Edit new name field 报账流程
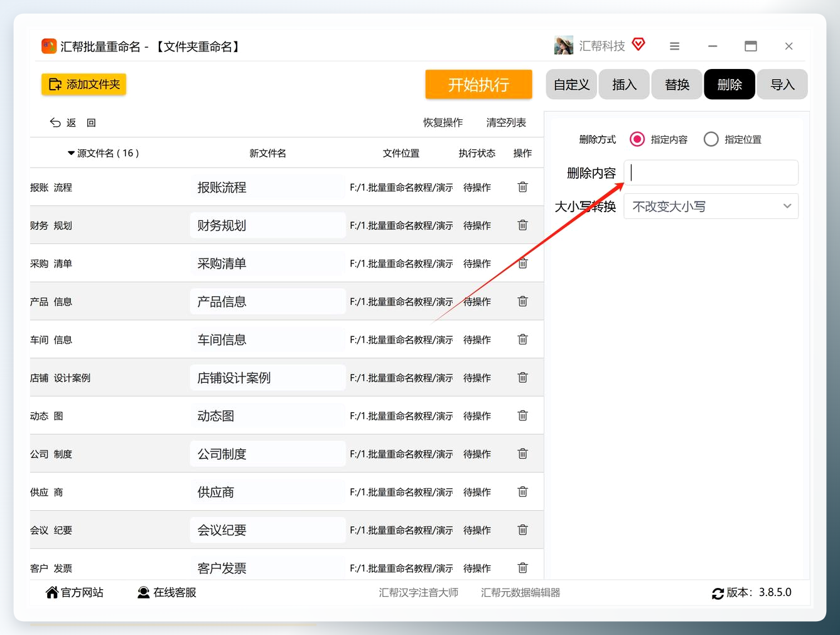Viewport: 840px width, 635px height. coord(267,188)
